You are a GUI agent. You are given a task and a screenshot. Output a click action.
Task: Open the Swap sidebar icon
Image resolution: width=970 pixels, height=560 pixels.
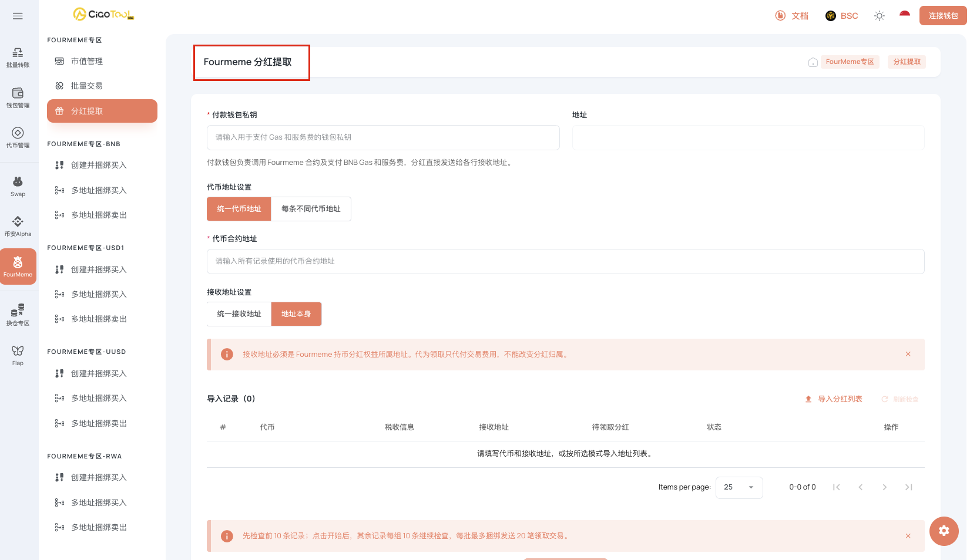[x=18, y=187]
